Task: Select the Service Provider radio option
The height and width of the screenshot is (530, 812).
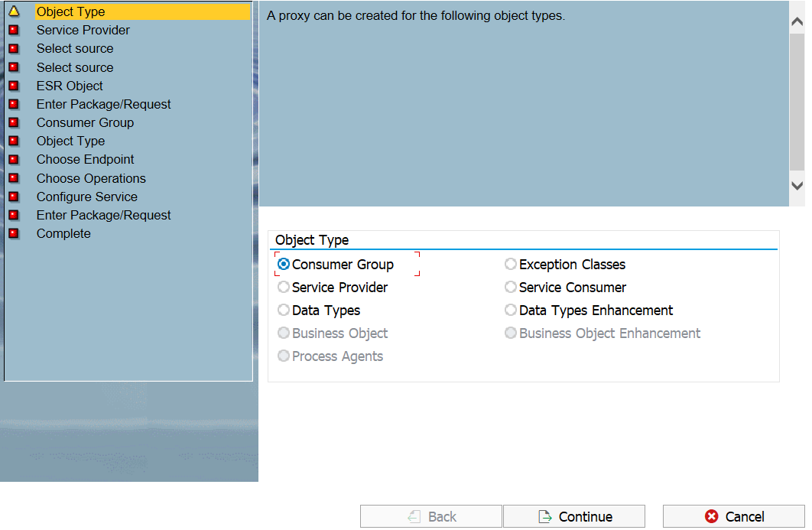Action: click(x=283, y=287)
